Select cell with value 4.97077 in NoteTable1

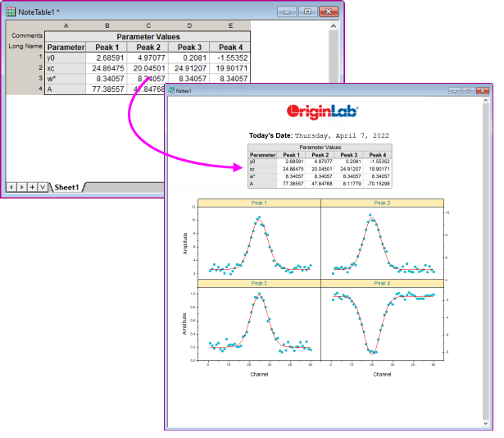[148, 57]
